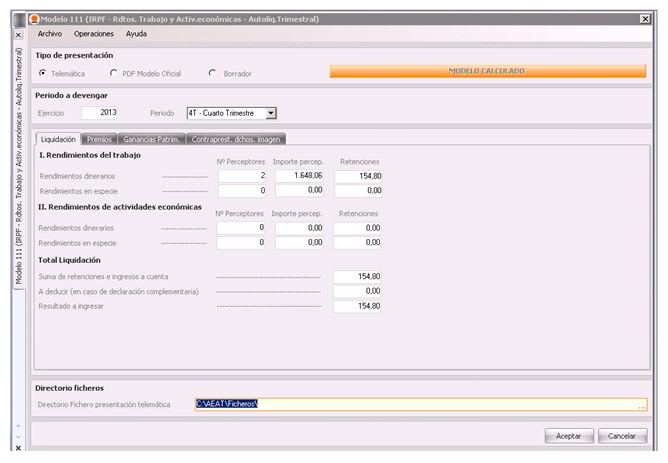Click the orange MODELO CALCULADO banner
Viewport: 668px width, 463px height.
click(x=487, y=72)
